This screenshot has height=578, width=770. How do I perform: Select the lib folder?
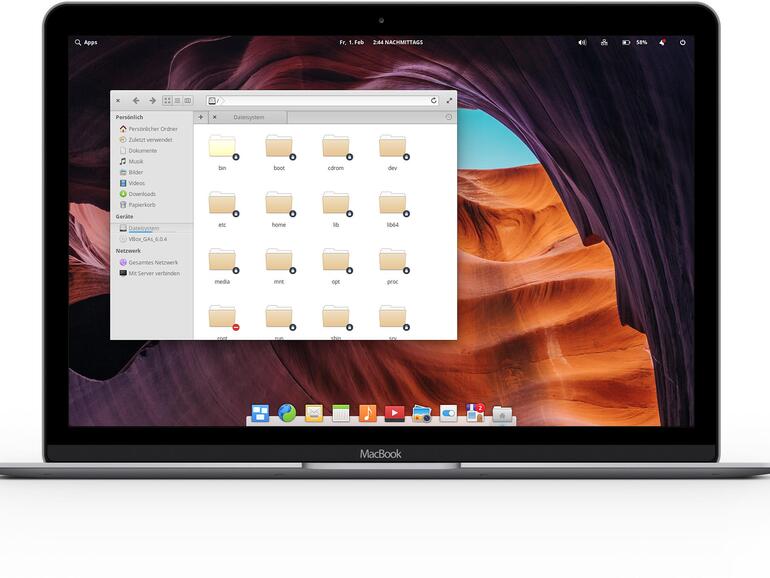pyautogui.click(x=336, y=210)
